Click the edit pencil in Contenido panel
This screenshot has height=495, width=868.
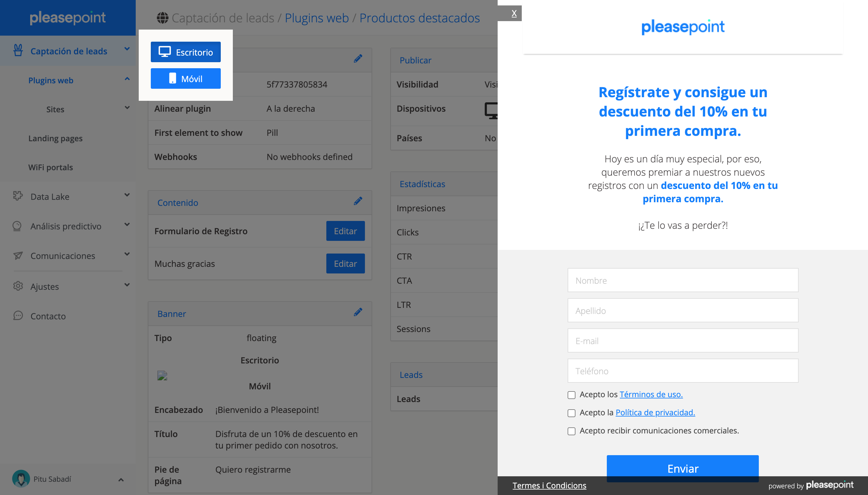358,201
